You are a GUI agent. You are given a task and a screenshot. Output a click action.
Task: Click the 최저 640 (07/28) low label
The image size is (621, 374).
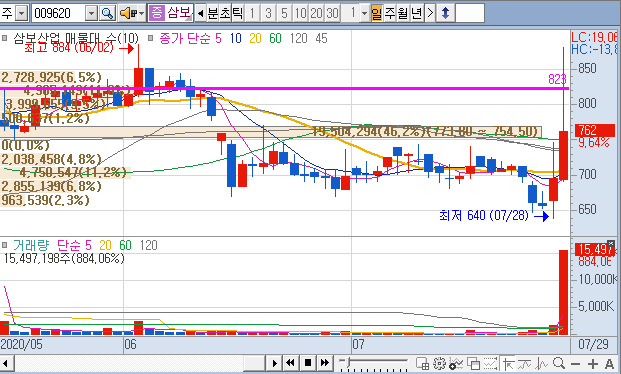point(484,216)
